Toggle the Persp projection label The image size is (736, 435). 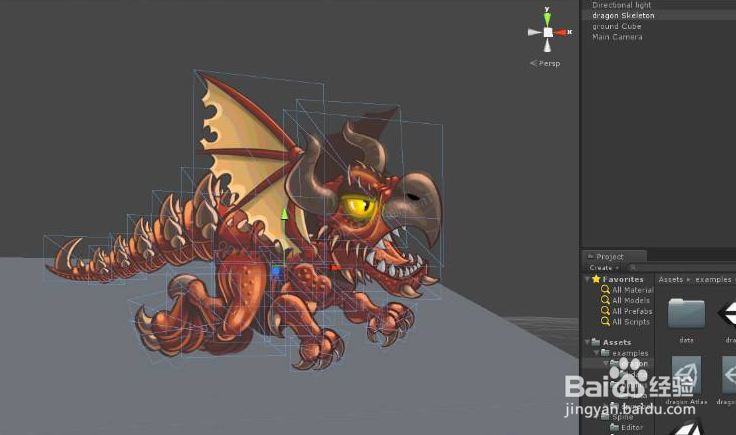tap(545, 63)
